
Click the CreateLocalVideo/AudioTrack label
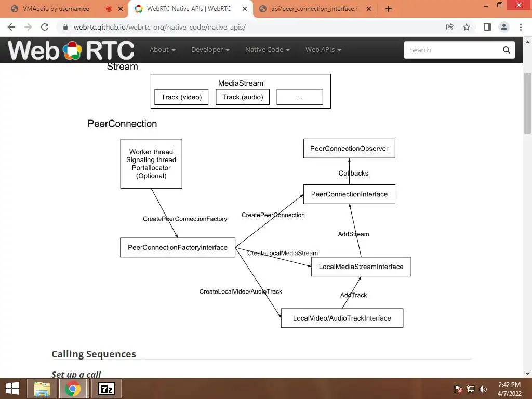tap(241, 291)
